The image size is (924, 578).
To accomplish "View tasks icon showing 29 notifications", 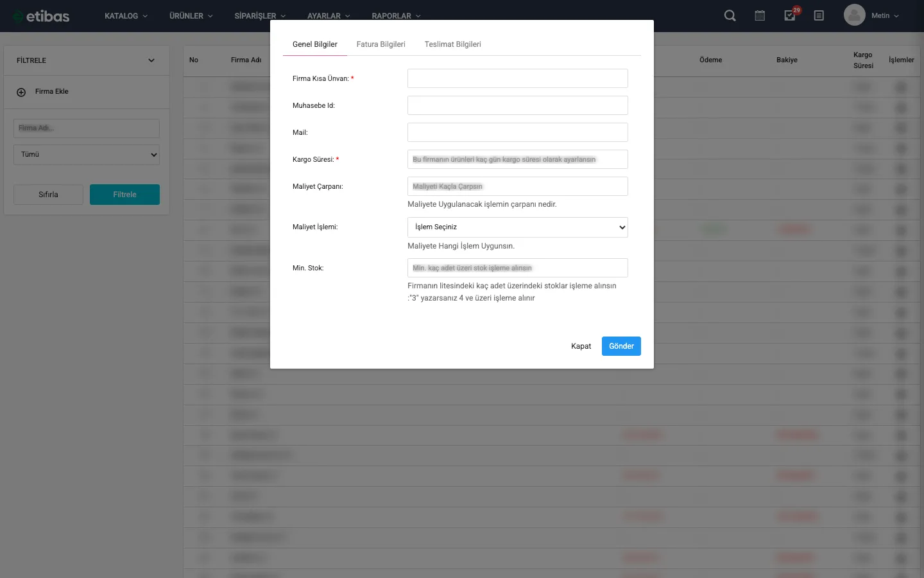I will 789,15.
